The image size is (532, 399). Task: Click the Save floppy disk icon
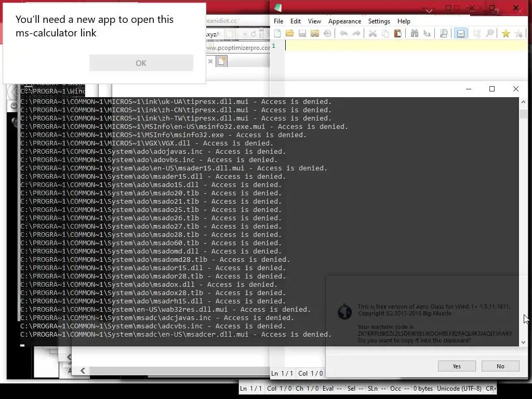(302, 33)
